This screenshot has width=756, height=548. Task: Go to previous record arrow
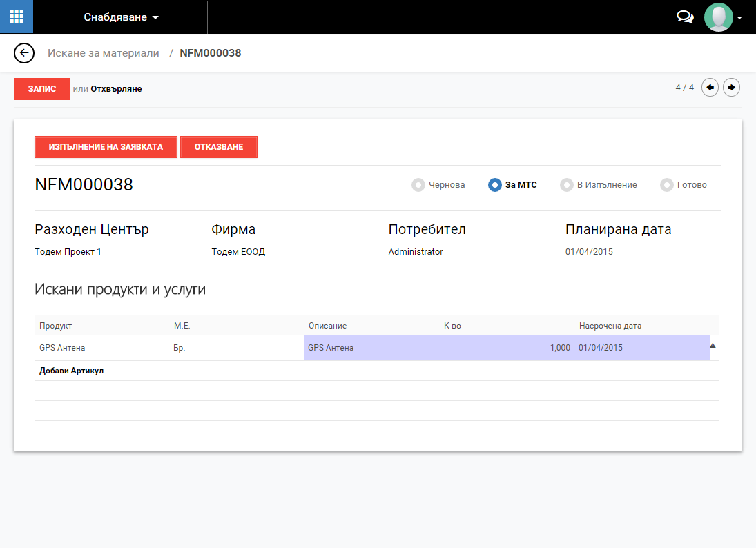coord(710,88)
